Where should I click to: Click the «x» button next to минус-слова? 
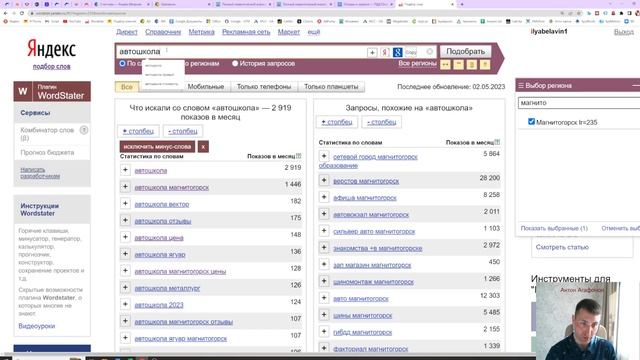click(x=203, y=147)
